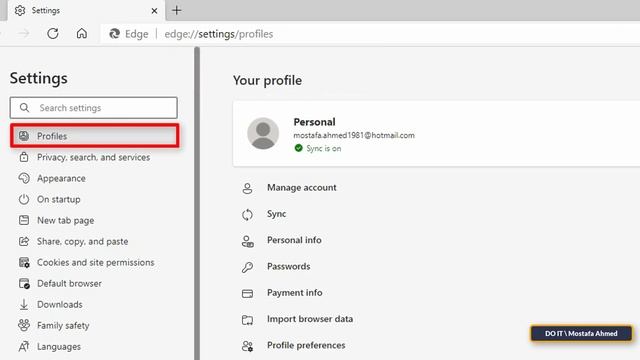Click the Personal info icon
Screen dimensions: 640x360
pyautogui.click(x=247, y=241)
